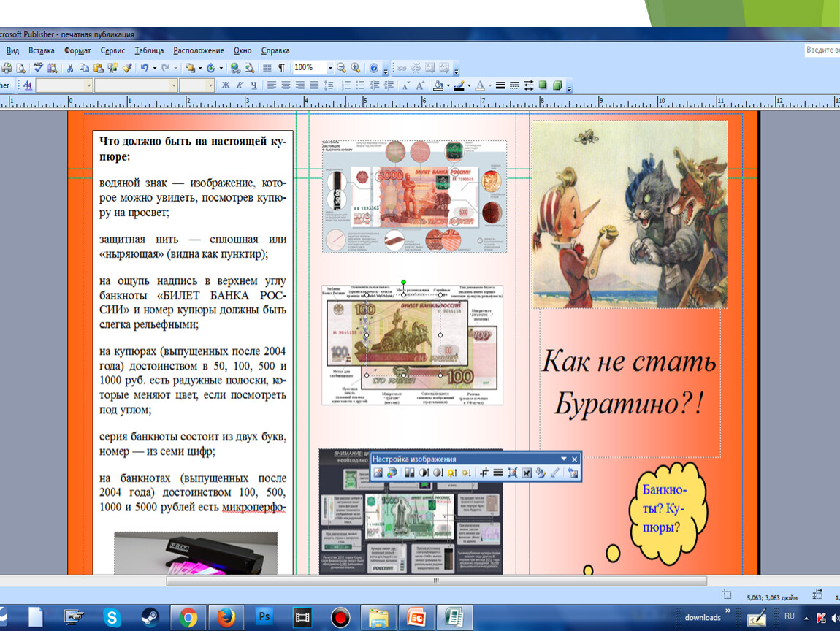Click the help search input field
840x631 pixels.
(x=822, y=50)
